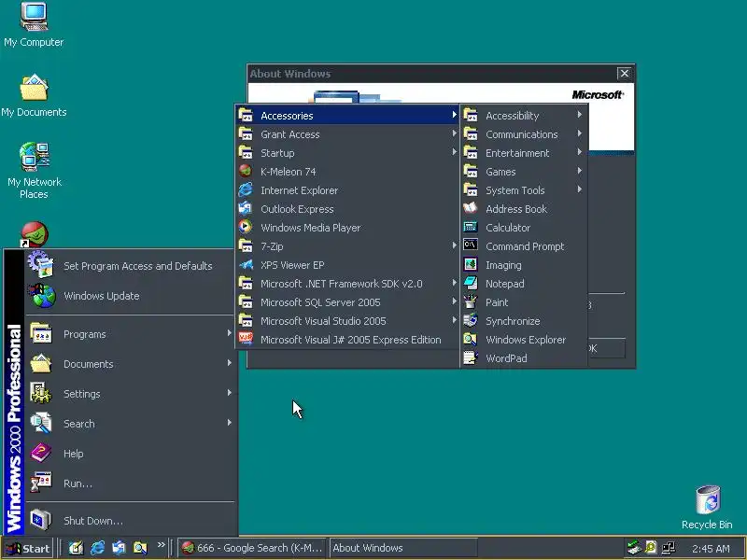Expand Startup program group
Screen dimensions: 747x560
click(347, 153)
